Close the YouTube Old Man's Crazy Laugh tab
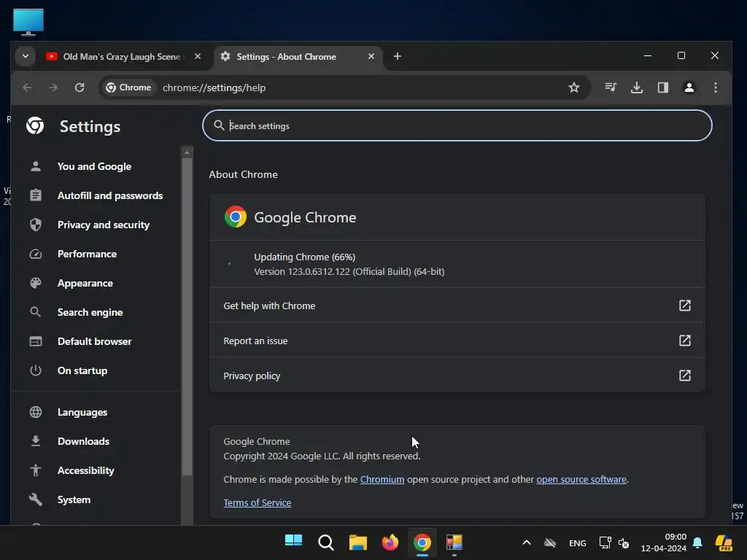This screenshot has height=560, width=747. coord(198,56)
